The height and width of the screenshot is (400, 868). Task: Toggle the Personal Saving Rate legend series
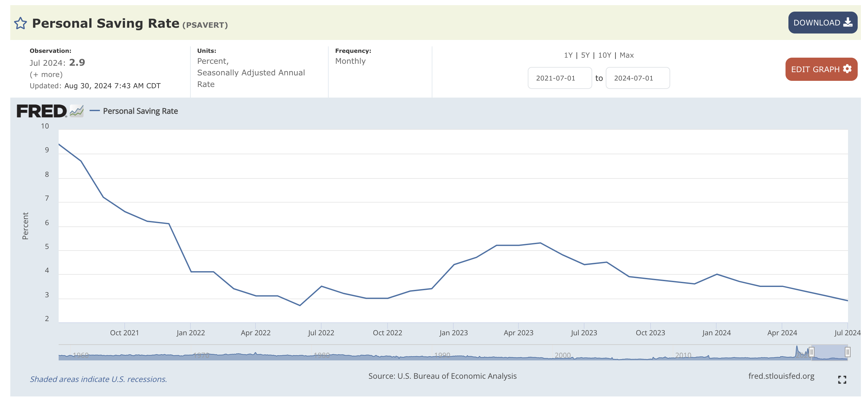[134, 111]
